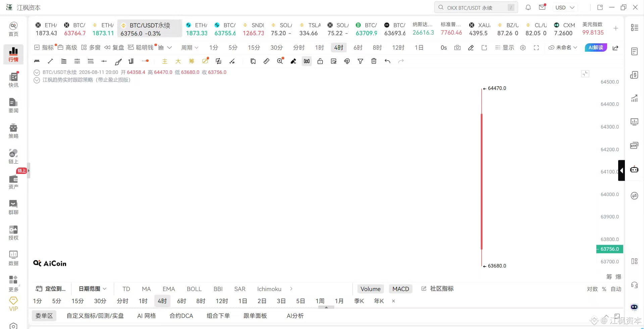Open the 资产 assets section
Image resolution: width=644 pixels, height=329 pixels.
[x=13, y=182]
